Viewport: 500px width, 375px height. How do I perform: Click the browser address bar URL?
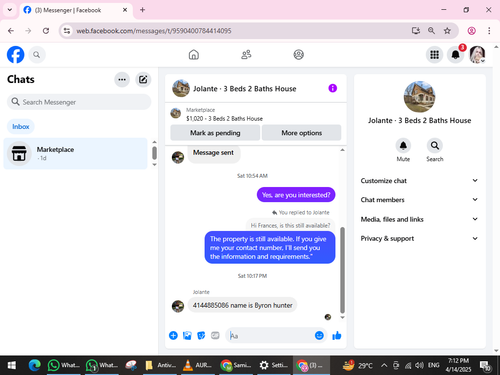pos(154,31)
